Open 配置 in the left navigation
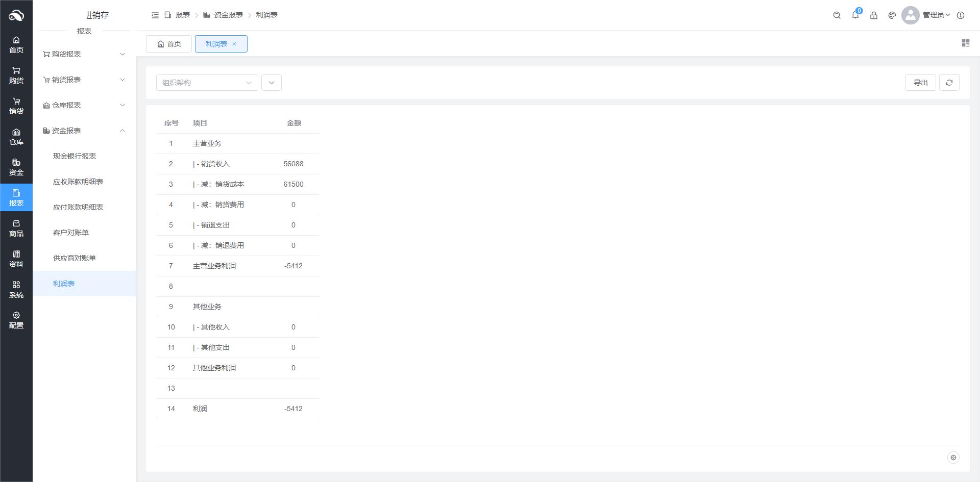Screen dimensions: 980x482 point(16,320)
